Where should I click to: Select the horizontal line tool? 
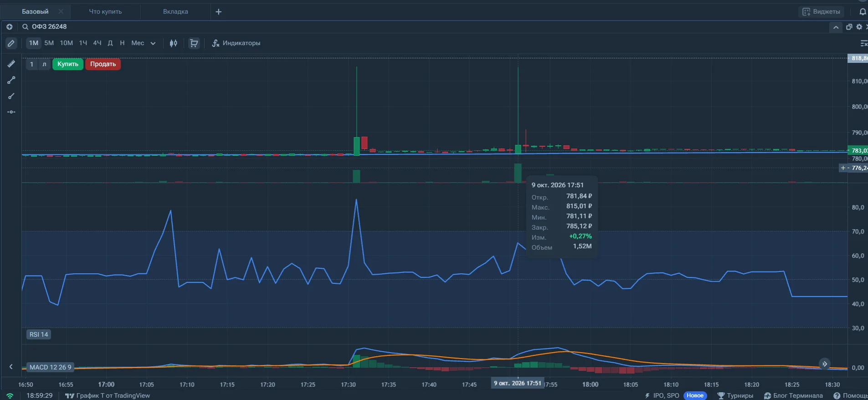point(11,112)
